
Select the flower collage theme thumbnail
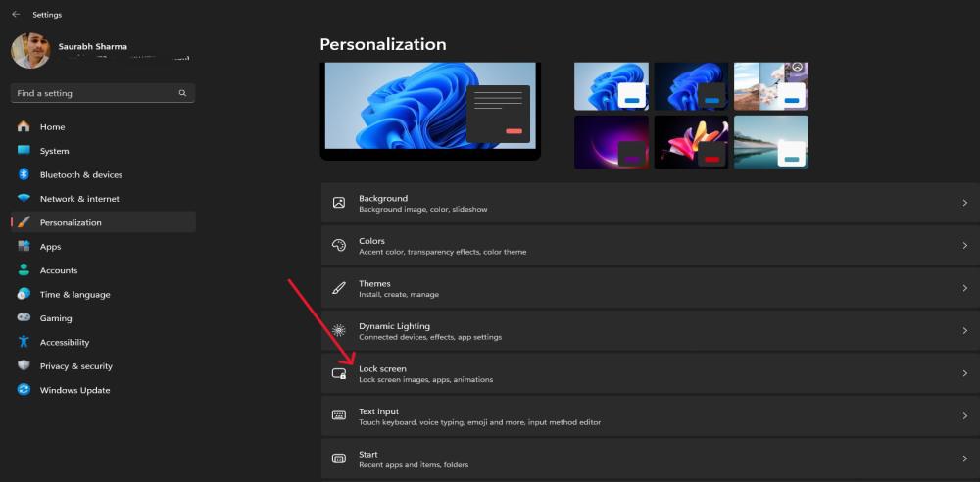point(770,86)
